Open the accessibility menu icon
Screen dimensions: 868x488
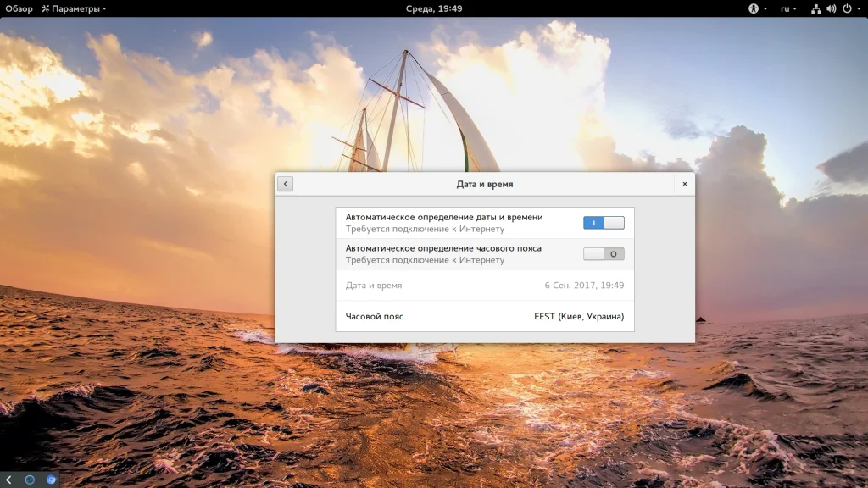[x=754, y=8]
